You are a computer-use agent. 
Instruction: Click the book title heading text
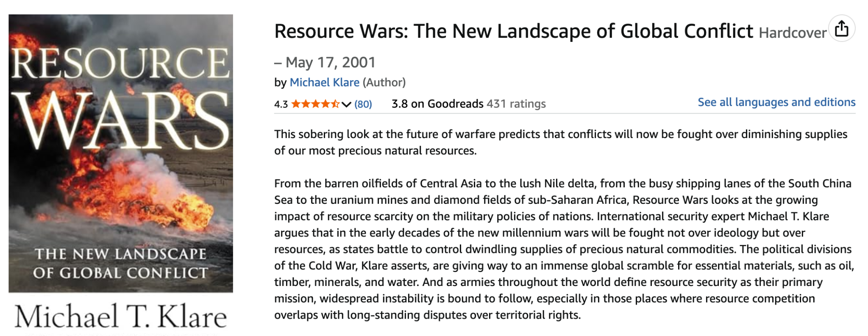tap(513, 31)
